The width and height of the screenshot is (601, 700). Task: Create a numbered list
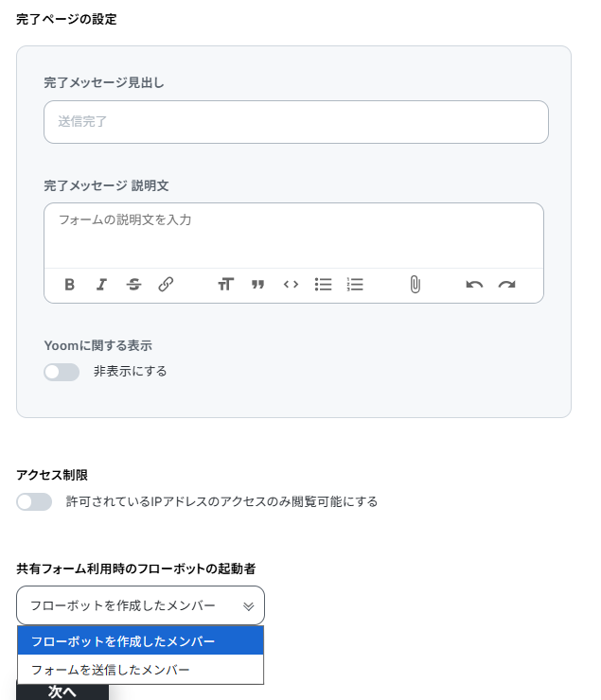click(x=355, y=285)
